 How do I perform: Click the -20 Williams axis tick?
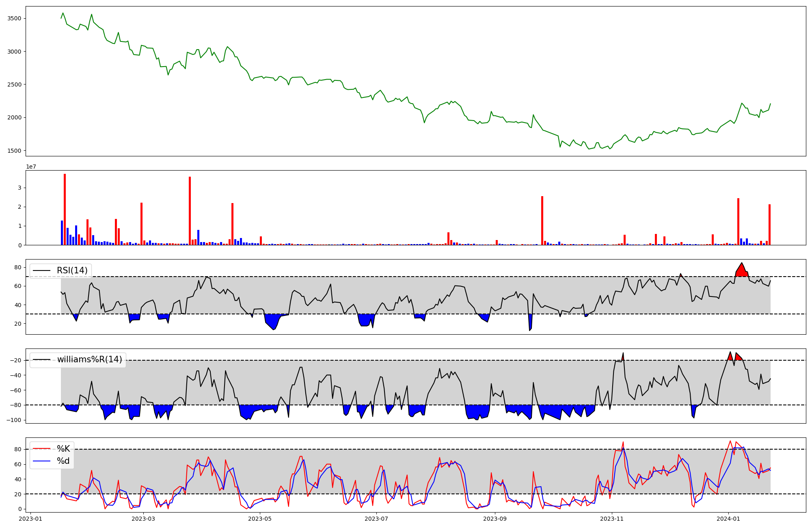(15, 361)
